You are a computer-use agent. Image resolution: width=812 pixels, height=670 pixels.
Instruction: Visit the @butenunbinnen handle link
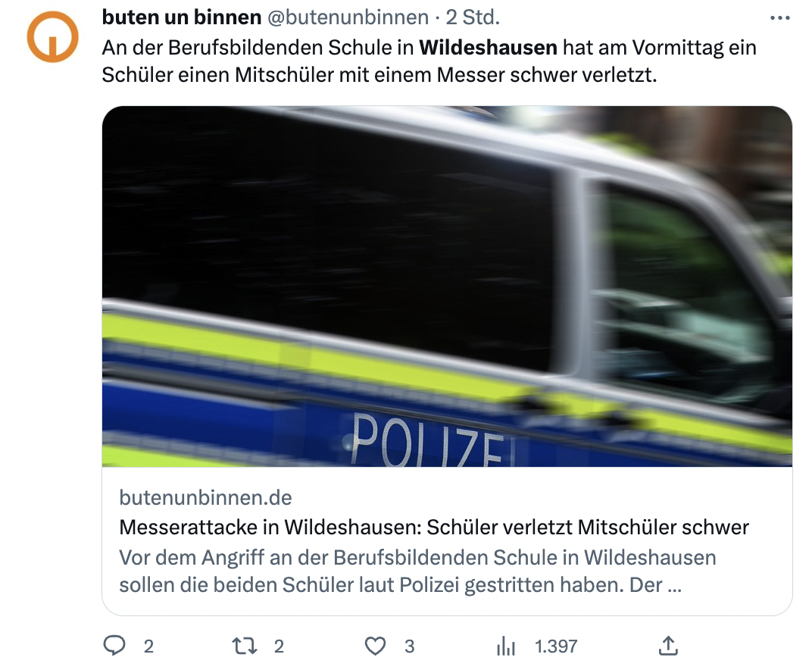348,17
